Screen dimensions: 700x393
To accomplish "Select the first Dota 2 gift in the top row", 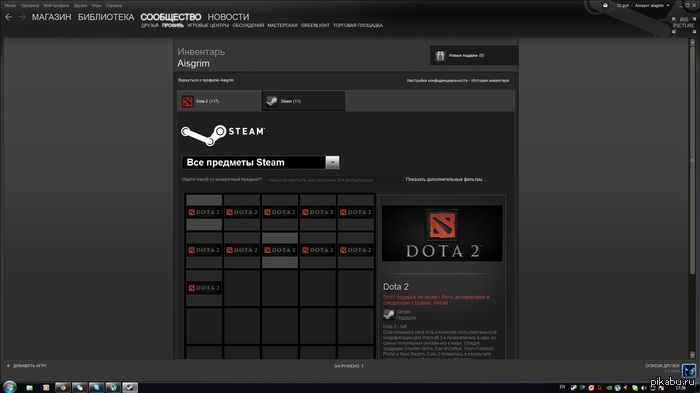I will click(204, 212).
